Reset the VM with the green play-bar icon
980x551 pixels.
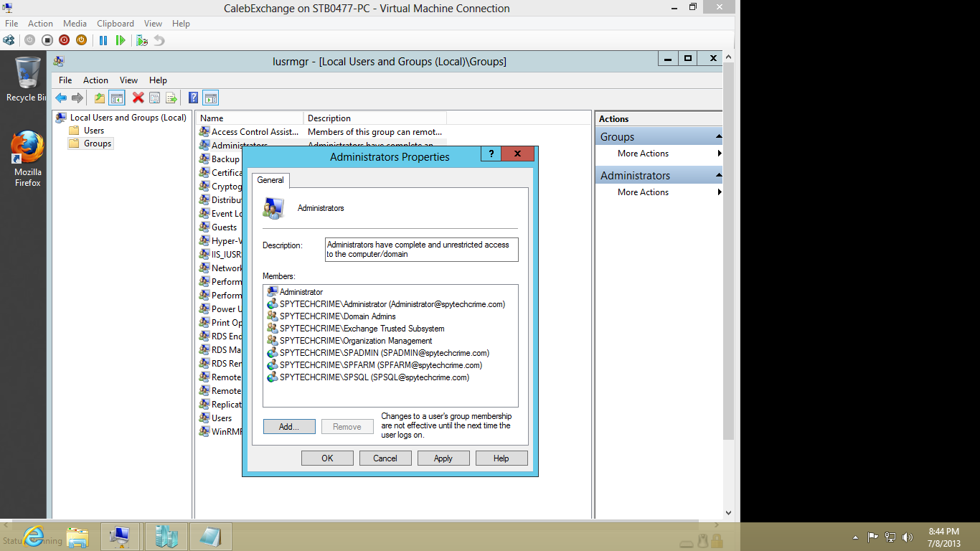click(121, 40)
